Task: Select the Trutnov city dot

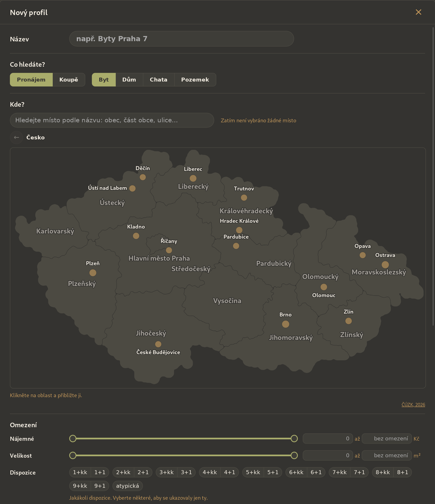Action: point(244,197)
